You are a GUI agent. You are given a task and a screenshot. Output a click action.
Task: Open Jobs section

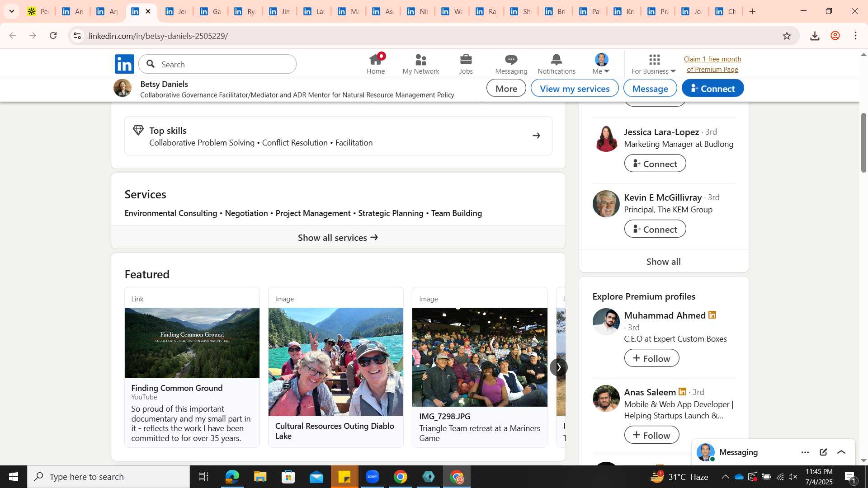466,64
